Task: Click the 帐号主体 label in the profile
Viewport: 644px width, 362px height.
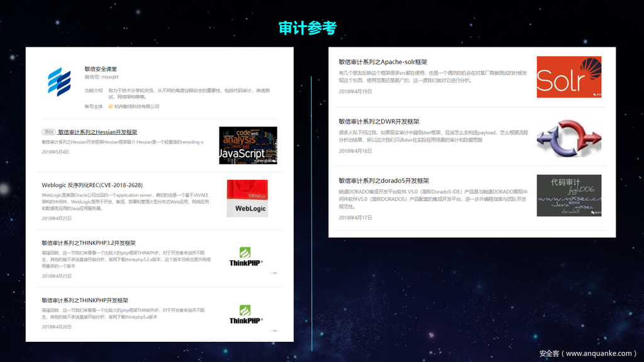Action: pos(94,106)
